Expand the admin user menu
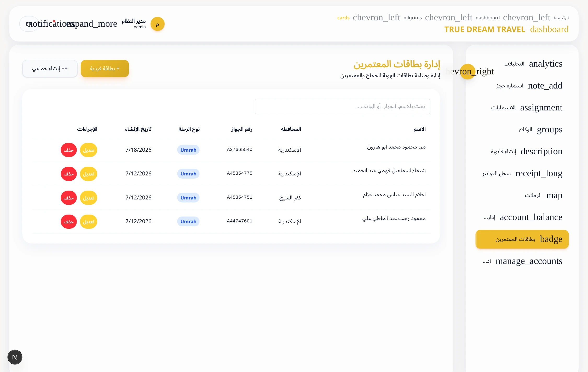Image resolution: width=588 pixels, height=372 pixels. (x=92, y=24)
